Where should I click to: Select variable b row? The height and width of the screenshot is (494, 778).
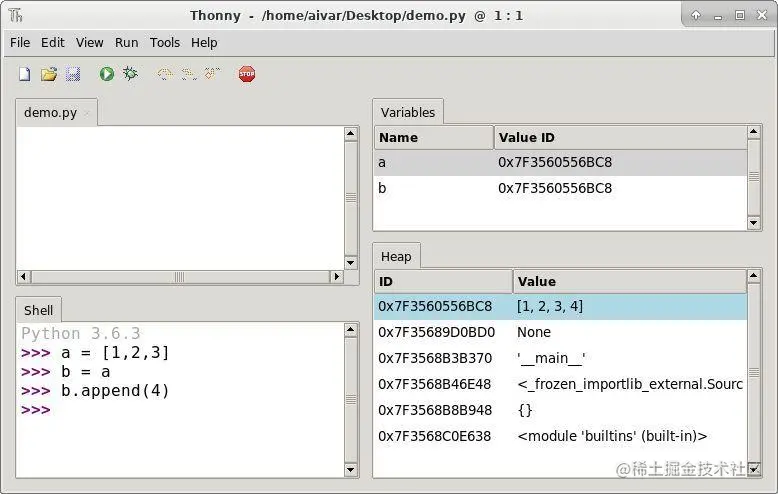coord(560,188)
